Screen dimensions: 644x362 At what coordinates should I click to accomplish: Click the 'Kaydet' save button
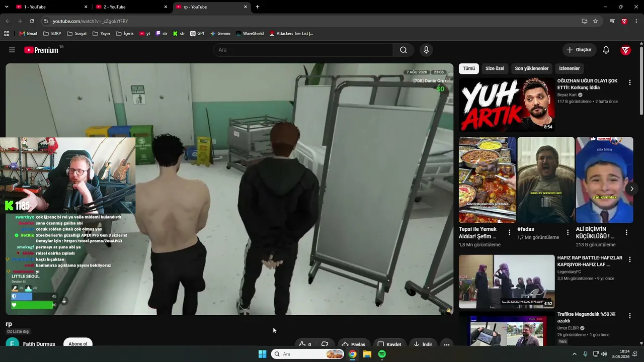tap(389, 344)
